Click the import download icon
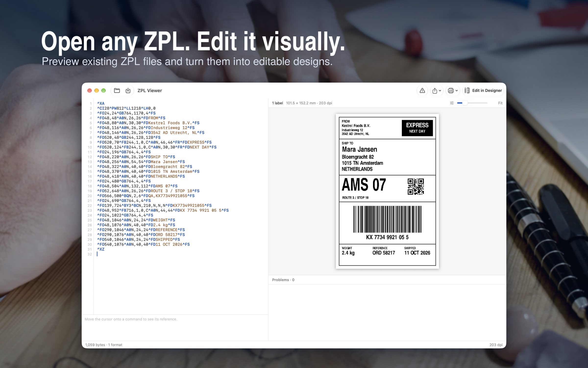The height and width of the screenshot is (368, 588). click(x=128, y=91)
